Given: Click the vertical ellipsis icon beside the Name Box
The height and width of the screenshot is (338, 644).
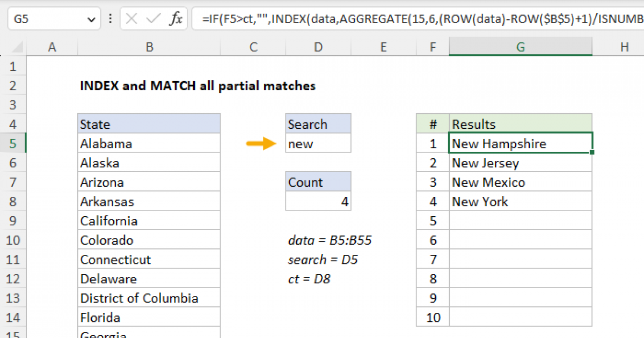Looking at the screenshot, I should tap(110, 18).
